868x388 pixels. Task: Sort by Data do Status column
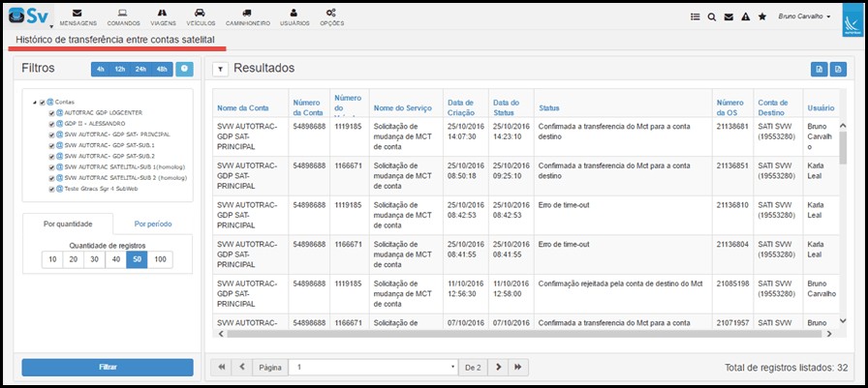pos(507,107)
